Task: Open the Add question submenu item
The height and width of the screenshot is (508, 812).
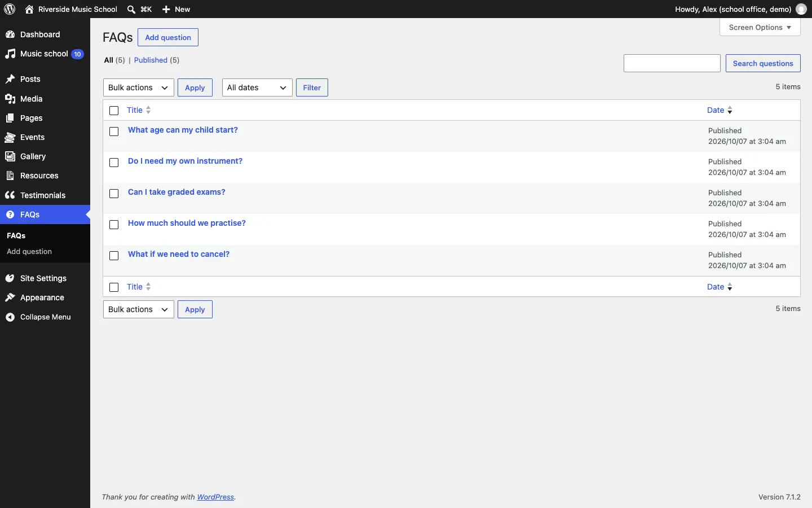Action: (29, 252)
